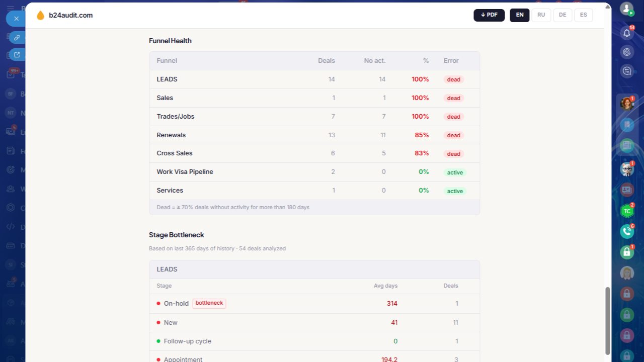This screenshot has width=644, height=362.
Task: Switch report language to DE
Action: [562, 15]
